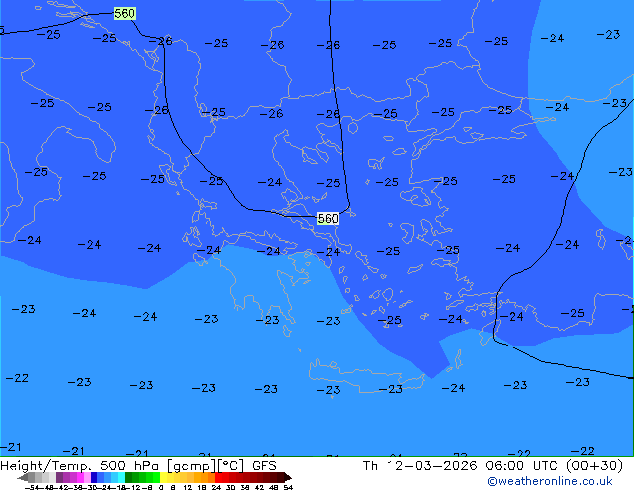Click the gray left arrow of the color scale

23,477
